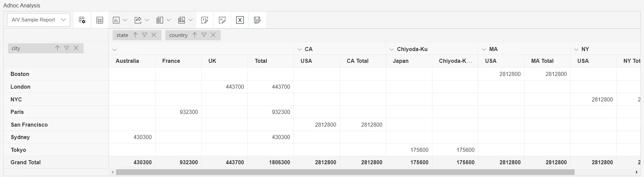Open the AIV Sample Report dropdown
Screen dimensions: 644x177
click(39, 20)
